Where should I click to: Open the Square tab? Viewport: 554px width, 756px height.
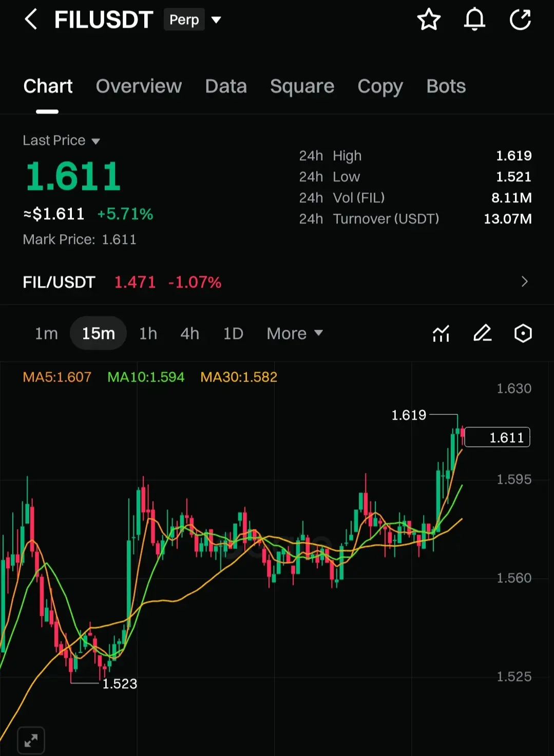point(302,86)
